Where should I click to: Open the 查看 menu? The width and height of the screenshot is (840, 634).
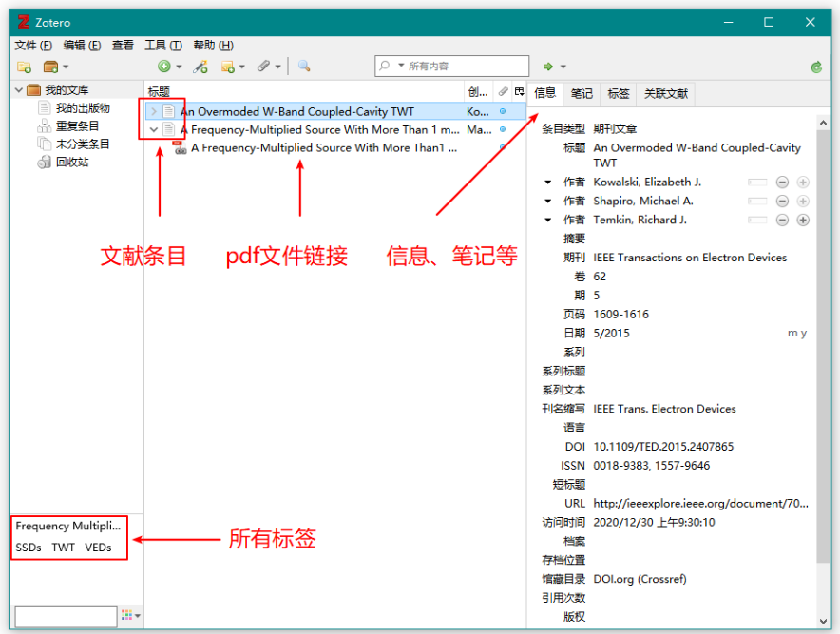123,46
